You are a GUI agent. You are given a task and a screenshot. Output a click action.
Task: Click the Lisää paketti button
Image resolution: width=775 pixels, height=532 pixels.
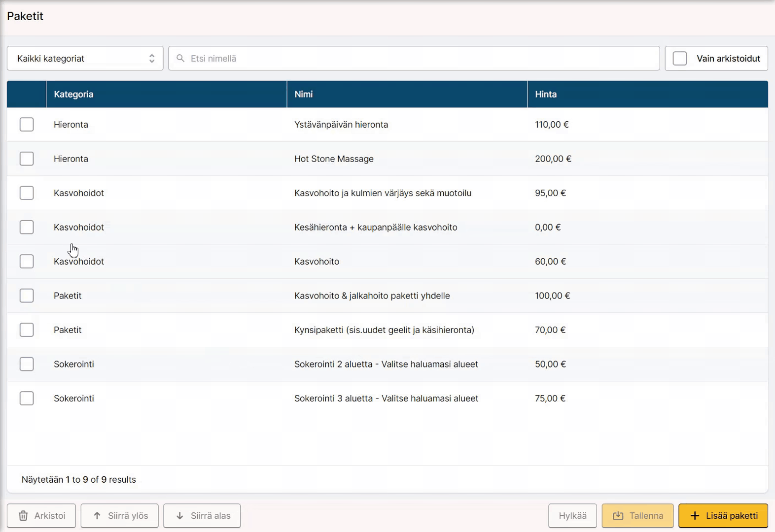click(723, 516)
